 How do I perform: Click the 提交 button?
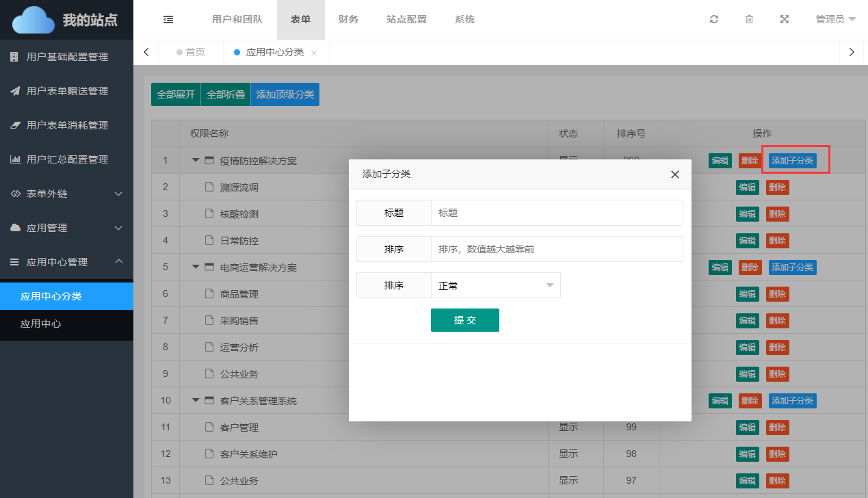point(464,320)
